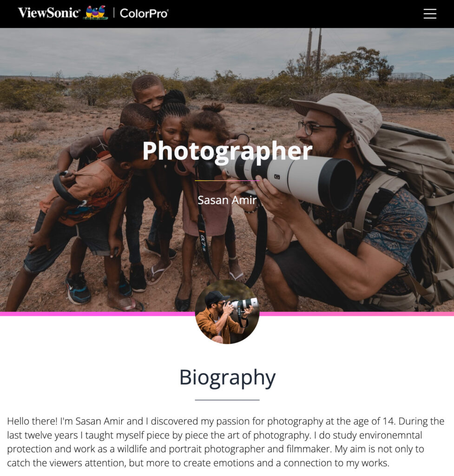Viewport: 454px width, 476px height.
Task: Click the divider line beneath Biography
Action: pos(227,400)
